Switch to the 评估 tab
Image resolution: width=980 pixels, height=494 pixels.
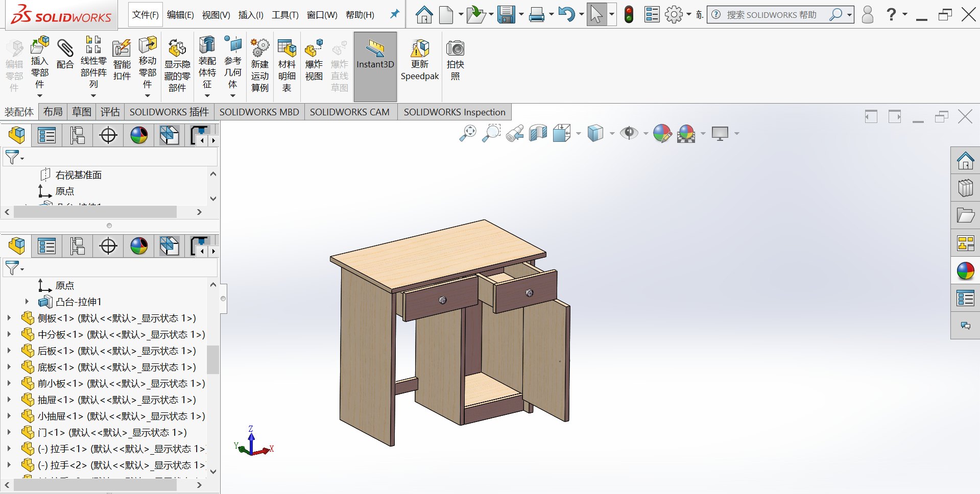(x=110, y=112)
